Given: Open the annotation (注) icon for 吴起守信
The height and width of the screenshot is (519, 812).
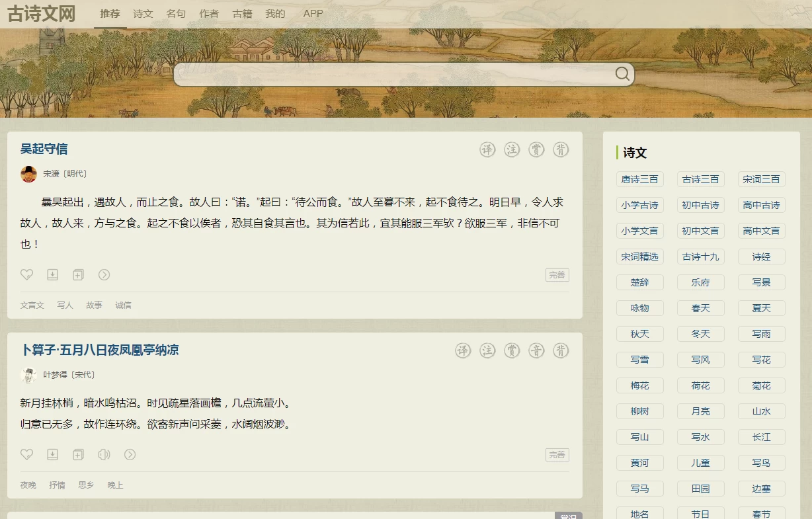Looking at the screenshot, I should 512,149.
